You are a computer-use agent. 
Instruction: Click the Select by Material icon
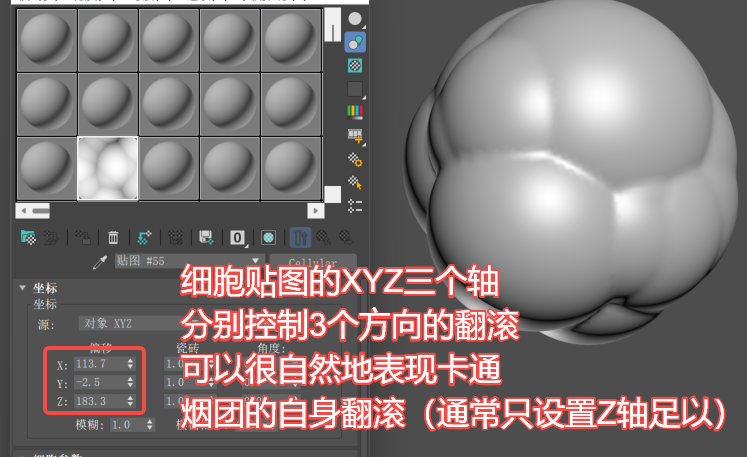[x=354, y=182]
